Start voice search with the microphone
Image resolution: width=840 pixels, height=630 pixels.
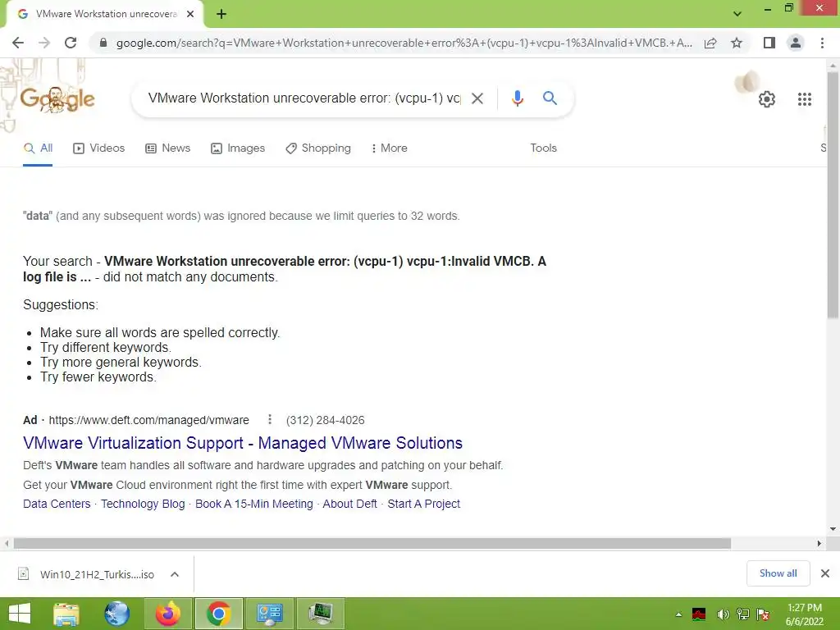coord(517,98)
